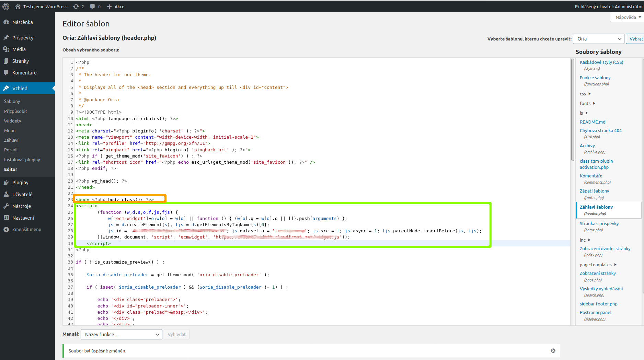Screen dimensions: 644x360
Task: Click the Nastavení settings icon
Action: click(6, 218)
